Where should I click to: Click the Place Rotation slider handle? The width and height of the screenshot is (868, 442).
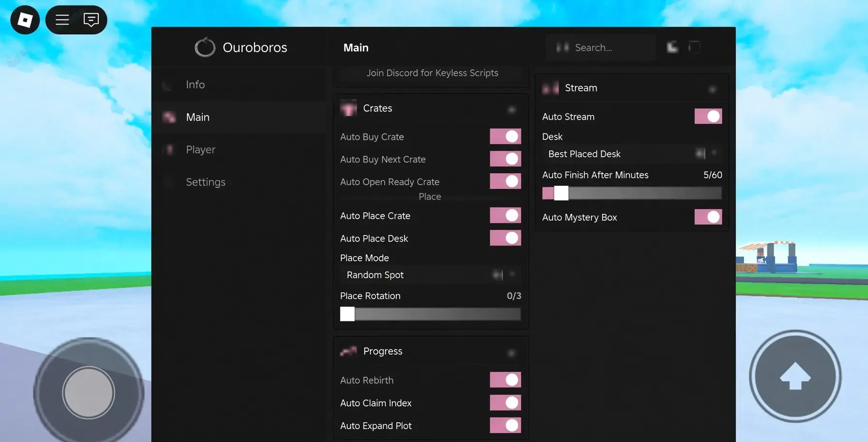tap(347, 314)
